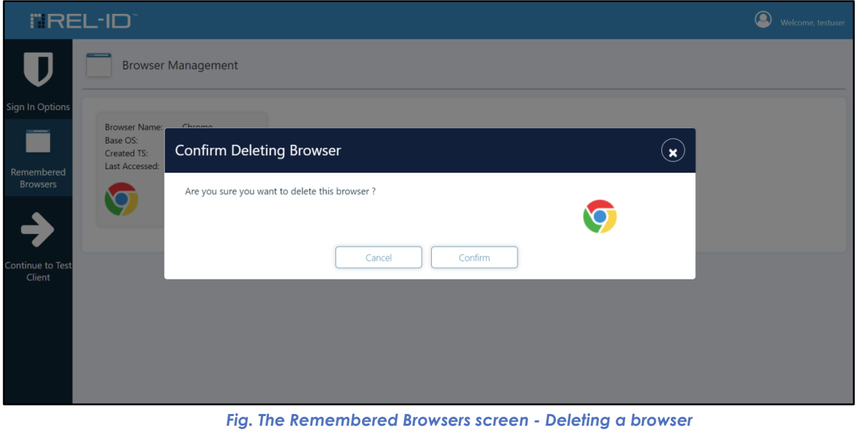Click the Browser Management page icon
This screenshot has height=441, width=868.
pyautogui.click(x=99, y=65)
